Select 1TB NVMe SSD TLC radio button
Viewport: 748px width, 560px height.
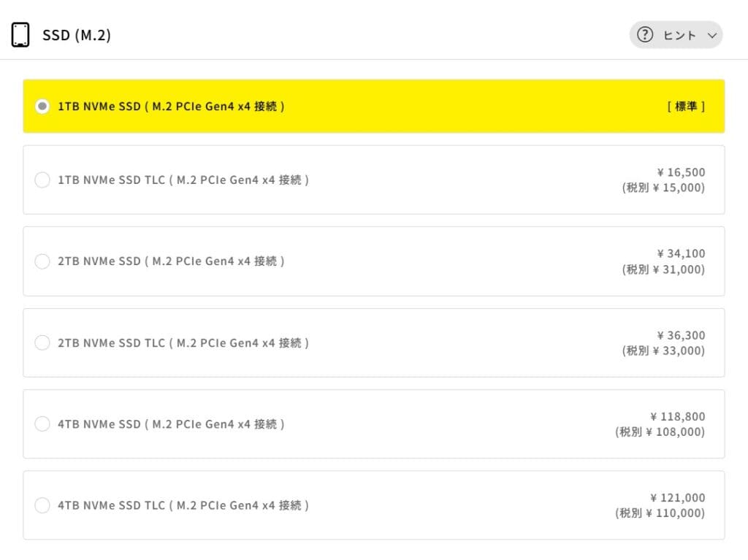(x=42, y=180)
